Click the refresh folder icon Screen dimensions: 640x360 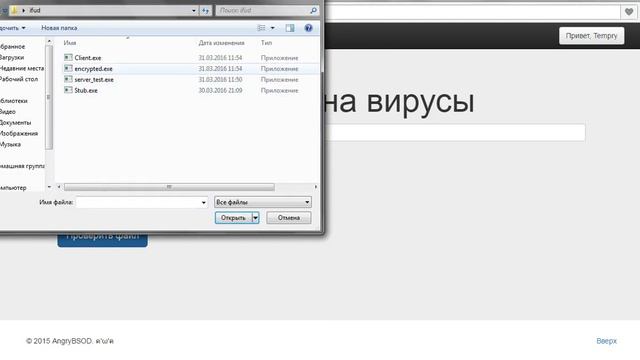click(x=206, y=11)
